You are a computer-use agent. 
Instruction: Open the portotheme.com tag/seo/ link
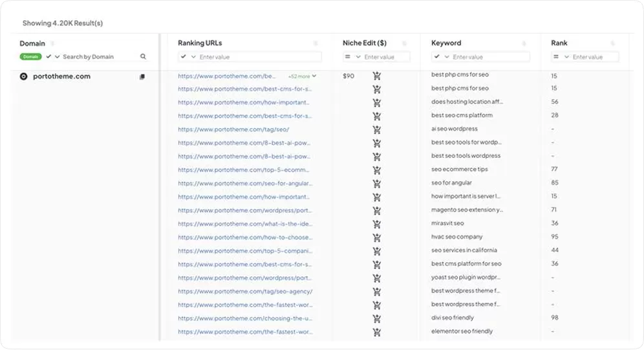pyautogui.click(x=229, y=129)
